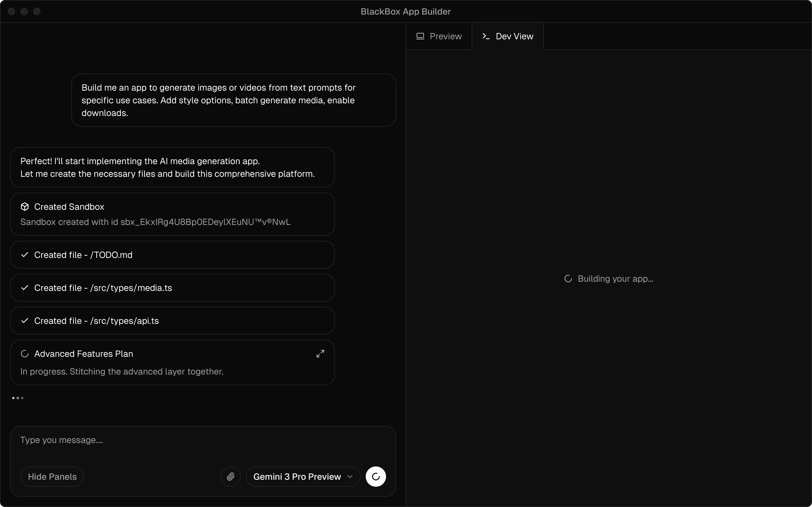Open the Gemini 3 Pro Preview dropdown
This screenshot has height=507, width=812.
click(x=297, y=477)
